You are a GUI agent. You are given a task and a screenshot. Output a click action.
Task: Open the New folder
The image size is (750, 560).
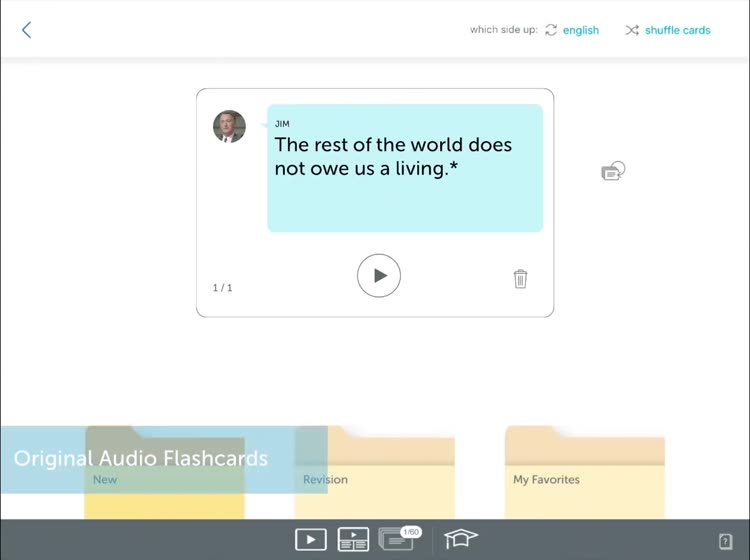coord(164,479)
